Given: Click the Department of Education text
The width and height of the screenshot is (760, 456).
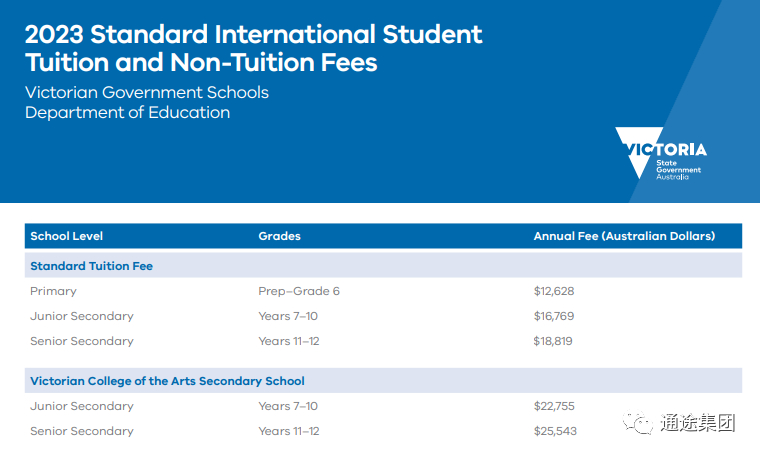Looking at the screenshot, I should pyautogui.click(x=127, y=112).
